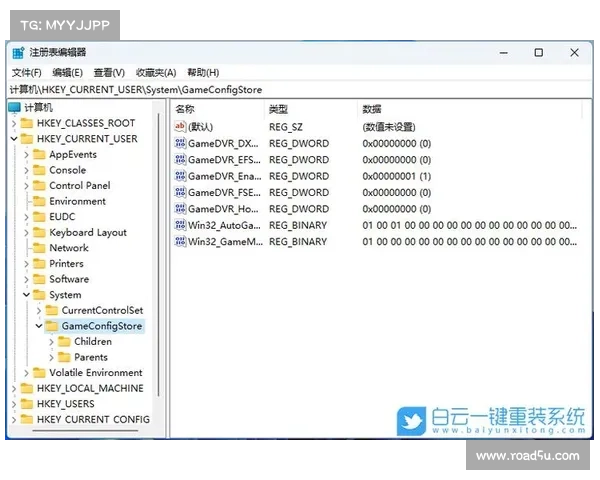Click the Control Panel key folder icon
This screenshot has width=600, height=480.
point(39,185)
